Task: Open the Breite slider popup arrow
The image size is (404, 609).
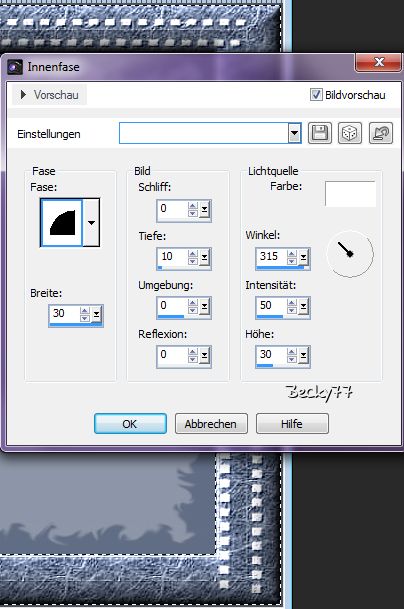Action: click(96, 314)
